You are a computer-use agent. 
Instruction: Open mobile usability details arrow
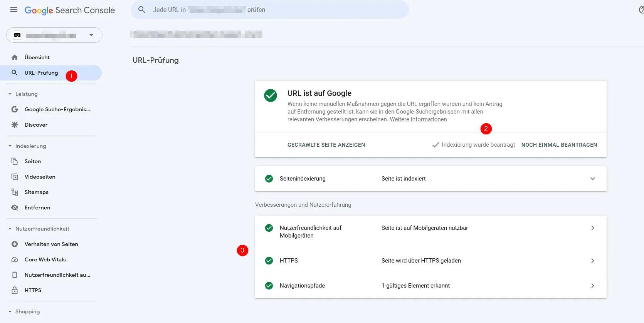point(593,228)
